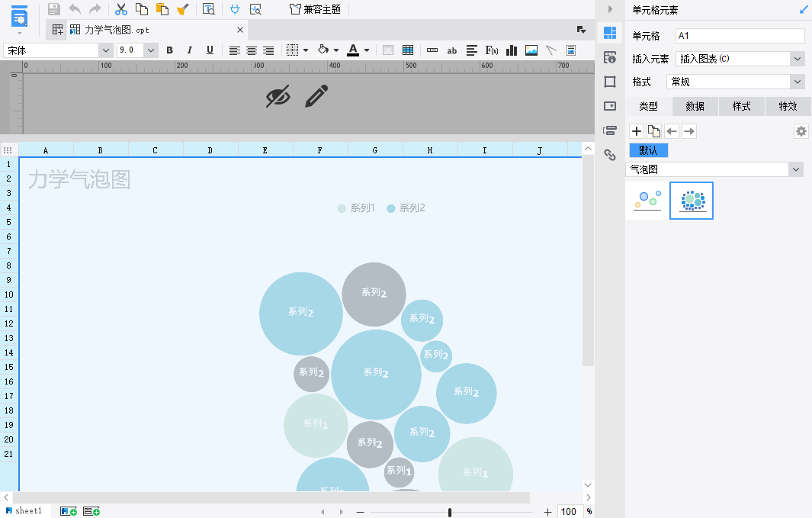Toggle bold formatting
This screenshot has height=518, width=812.
tap(169, 50)
